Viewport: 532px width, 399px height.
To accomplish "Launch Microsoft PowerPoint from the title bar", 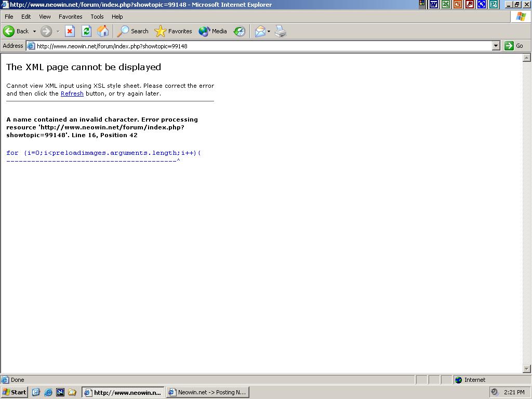I will [458, 5].
